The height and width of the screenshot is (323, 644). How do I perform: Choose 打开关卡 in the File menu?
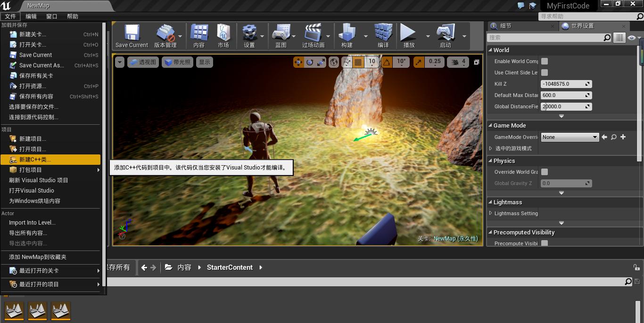click(50, 45)
